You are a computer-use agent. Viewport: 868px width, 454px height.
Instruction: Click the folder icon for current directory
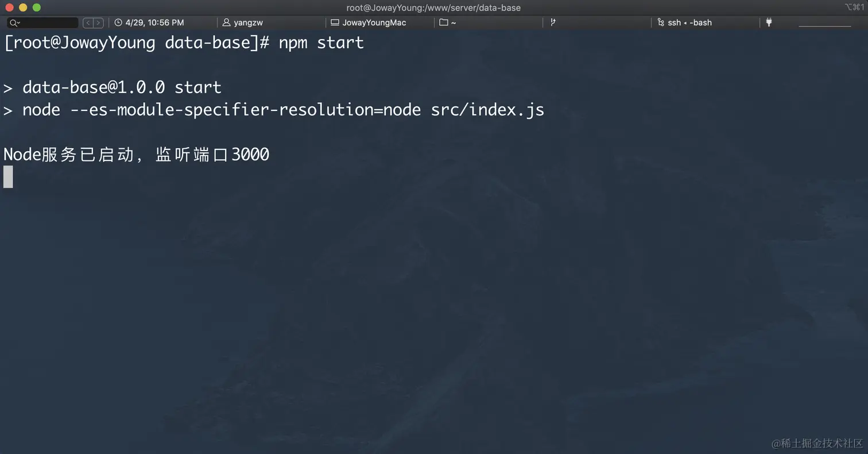coord(443,23)
